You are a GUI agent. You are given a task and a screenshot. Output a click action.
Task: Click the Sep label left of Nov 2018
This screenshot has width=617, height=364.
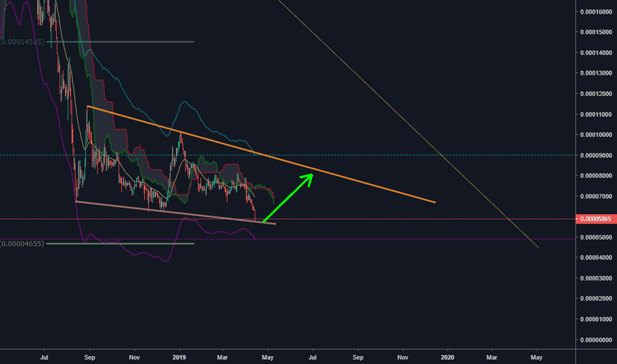coord(90,357)
